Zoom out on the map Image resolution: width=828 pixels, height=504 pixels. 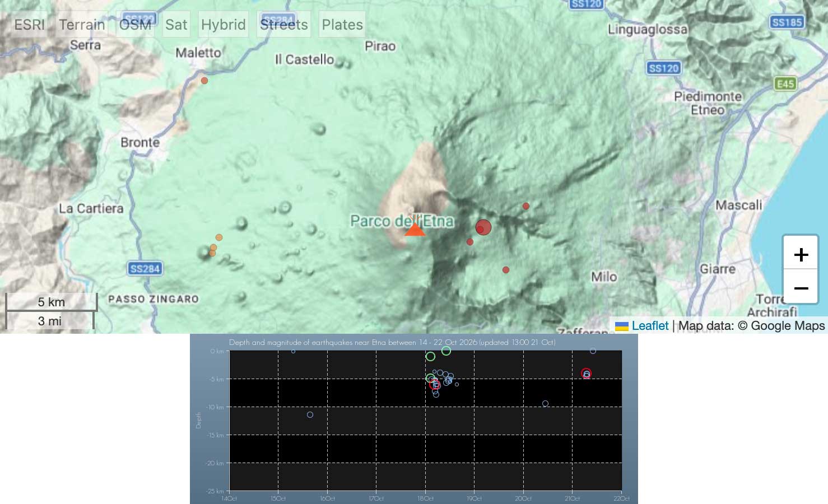tap(801, 288)
